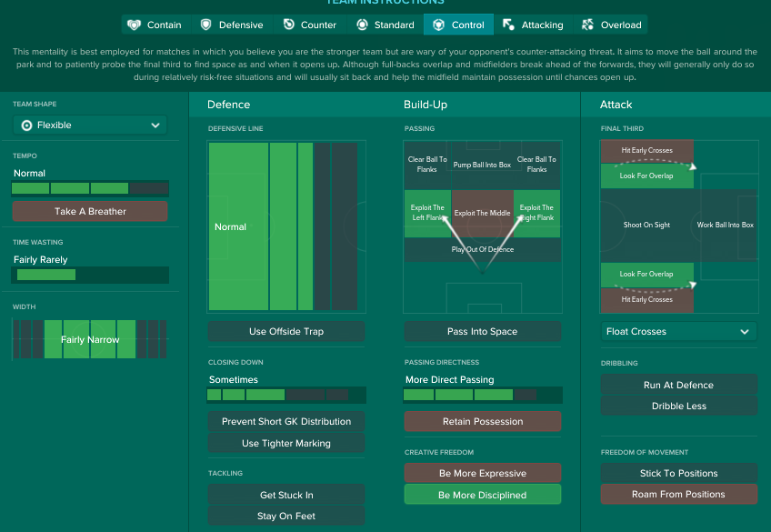
Task: Expand the Float Crosses dropdown
Action: point(678,332)
